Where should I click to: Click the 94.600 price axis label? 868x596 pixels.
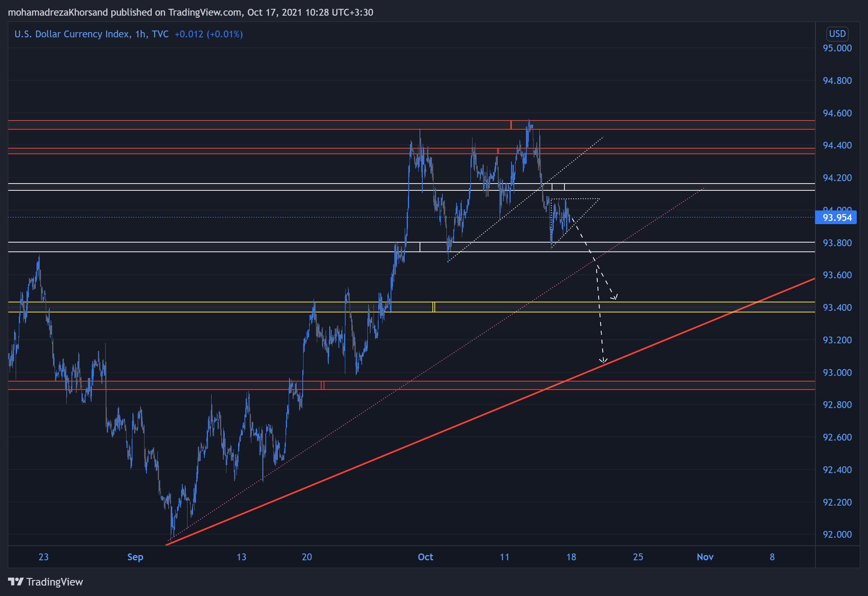(837, 113)
